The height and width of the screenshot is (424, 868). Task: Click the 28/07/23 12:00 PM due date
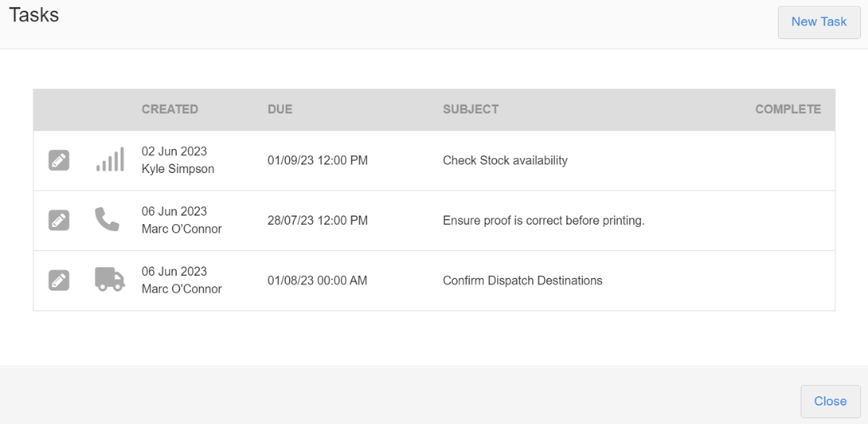point(318,220)
